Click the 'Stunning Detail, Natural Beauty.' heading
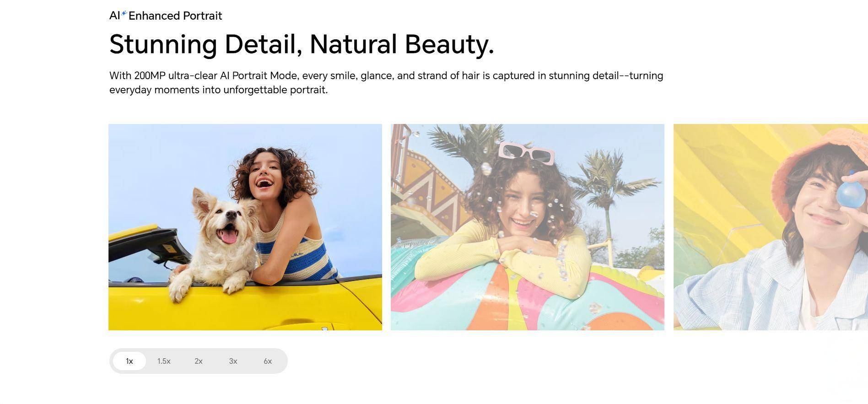868x404 pixels. (x=302, y=44)
